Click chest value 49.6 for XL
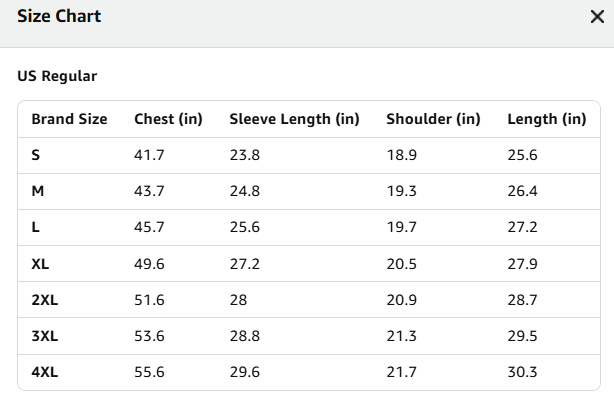 (x=149, y=264)
